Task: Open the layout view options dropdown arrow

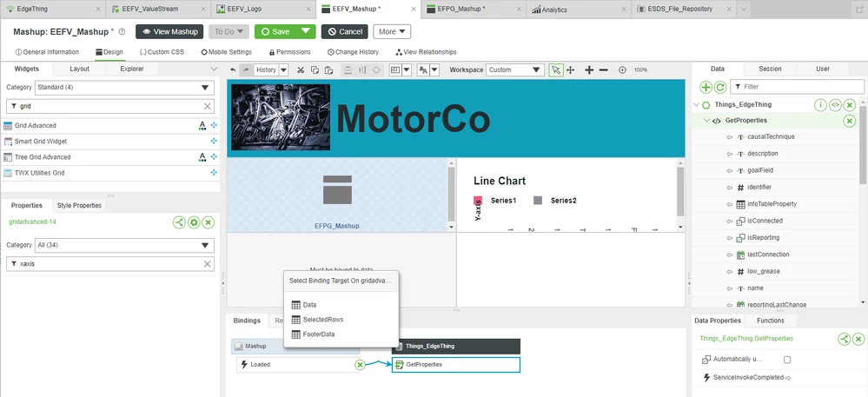Action: [407, 69]
